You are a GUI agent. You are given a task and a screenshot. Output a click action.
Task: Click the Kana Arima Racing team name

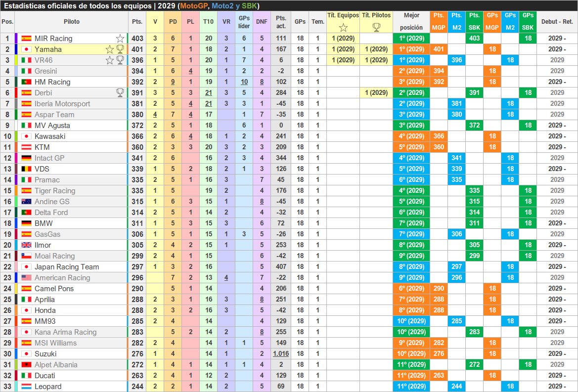click(x=66, y=332)
